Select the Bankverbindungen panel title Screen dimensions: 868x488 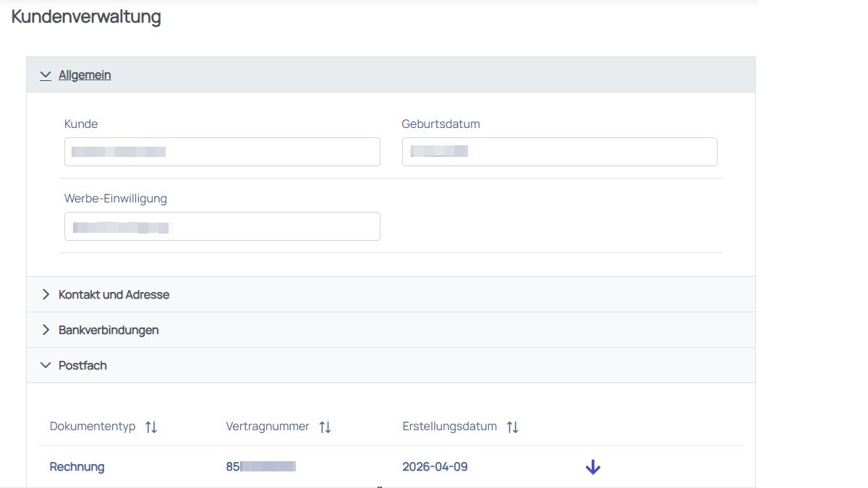(109, 330)
